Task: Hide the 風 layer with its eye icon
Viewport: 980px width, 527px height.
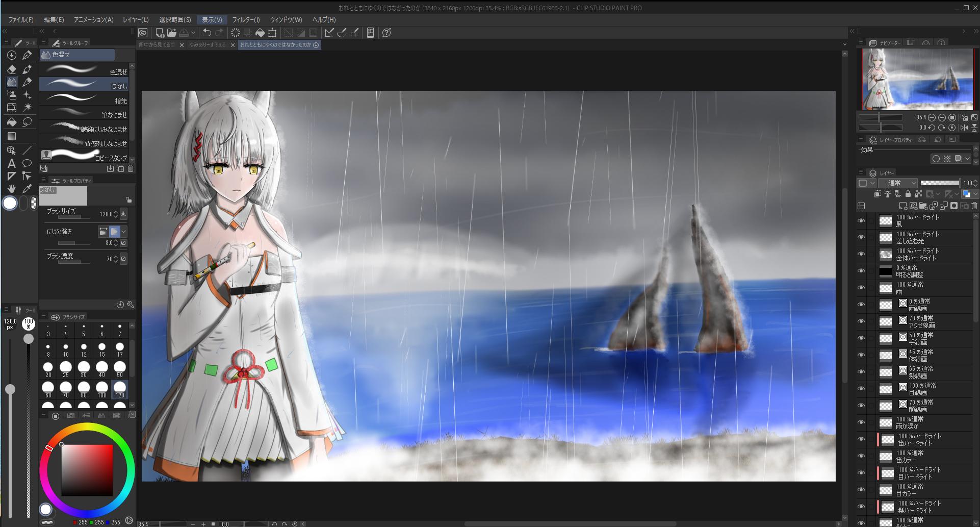Action: [861, 221]
